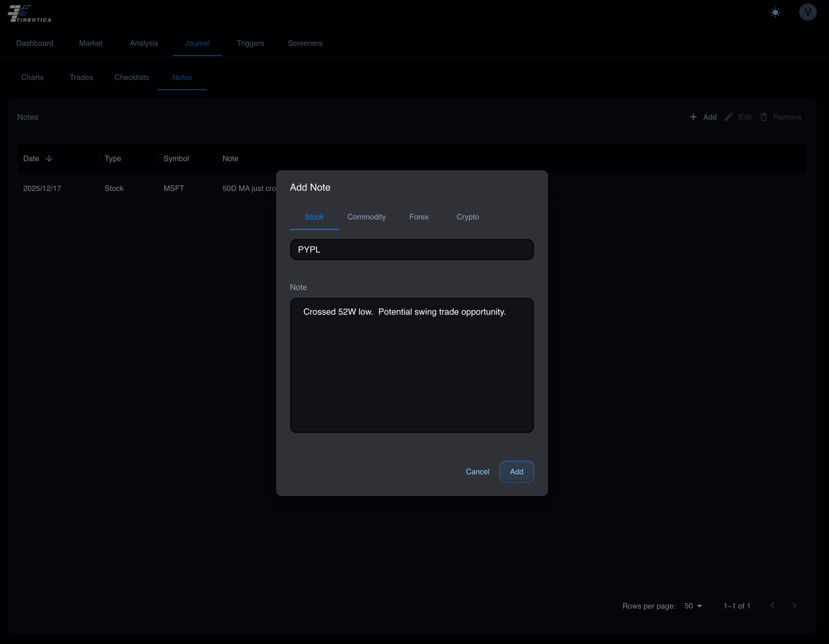Go to next page chevron
Image resolution: width=829 pixels, height=644 pixels.
(794, 606)
